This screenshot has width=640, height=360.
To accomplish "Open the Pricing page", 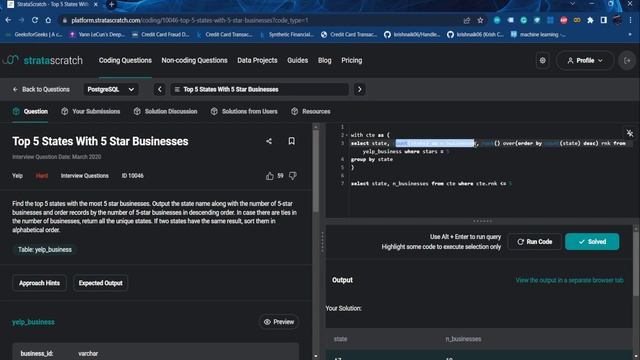I will pos(351,60).
